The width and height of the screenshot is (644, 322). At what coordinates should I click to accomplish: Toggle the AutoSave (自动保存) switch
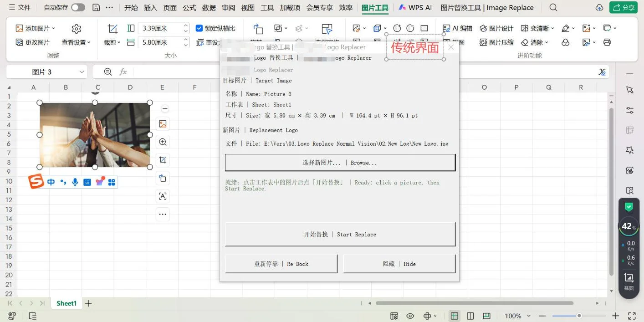coord(78,7)
